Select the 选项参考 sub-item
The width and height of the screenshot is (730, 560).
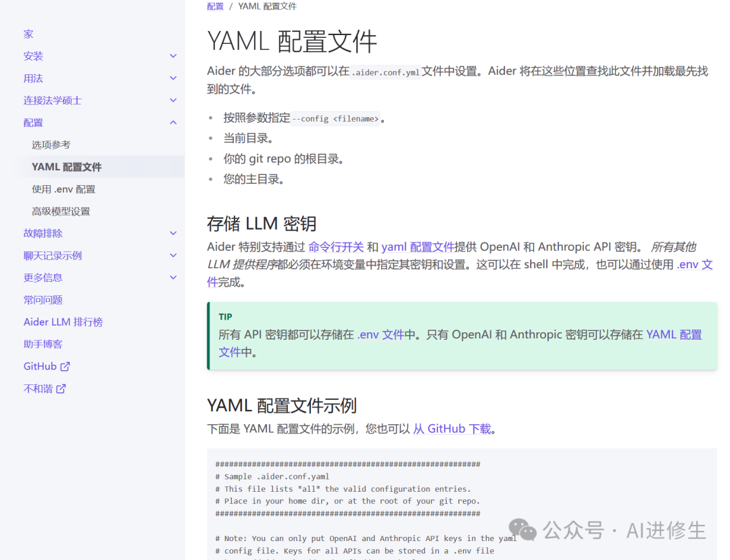point(51,145)
